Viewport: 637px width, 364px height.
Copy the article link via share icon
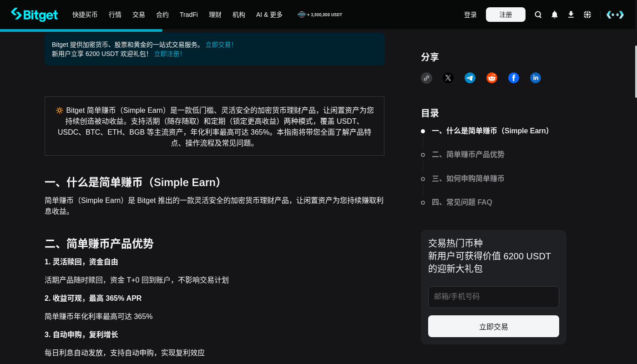tap(426, 78)
